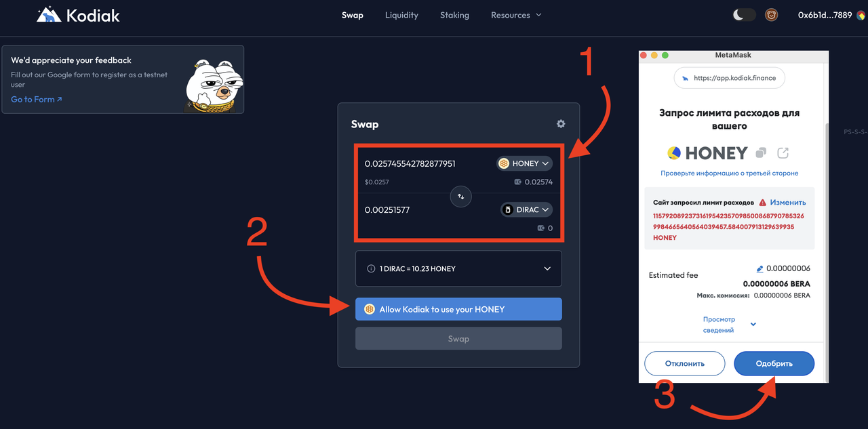
Task: Expand Просмотр сведений details in MetaMask
Action: 729,325
